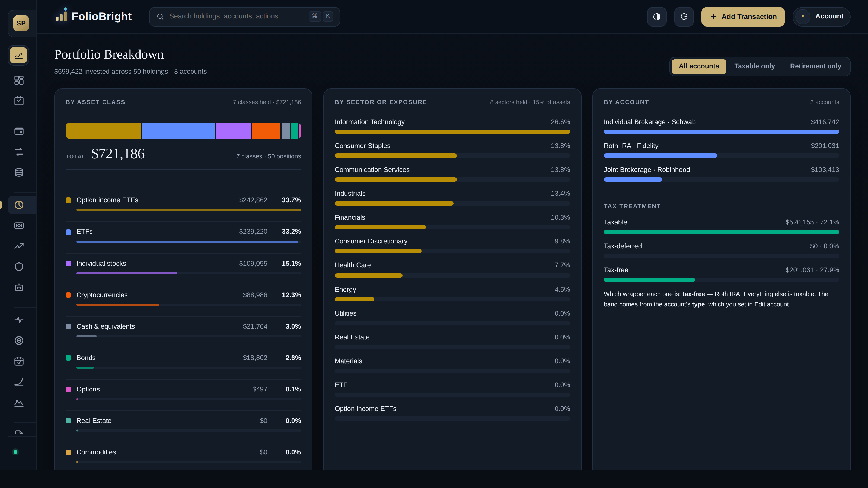Open the transfer arrows sidebar icon
The height and width of the screenshot is (488, 868).
(19, 152)
